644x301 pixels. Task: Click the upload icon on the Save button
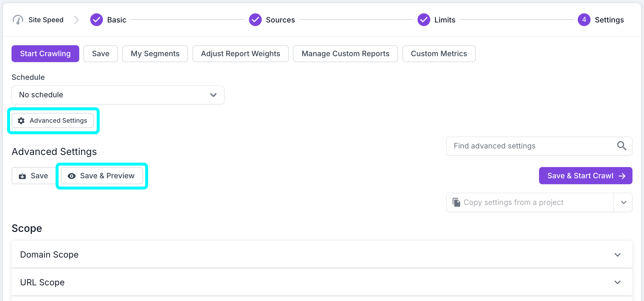tap(22, 176)
